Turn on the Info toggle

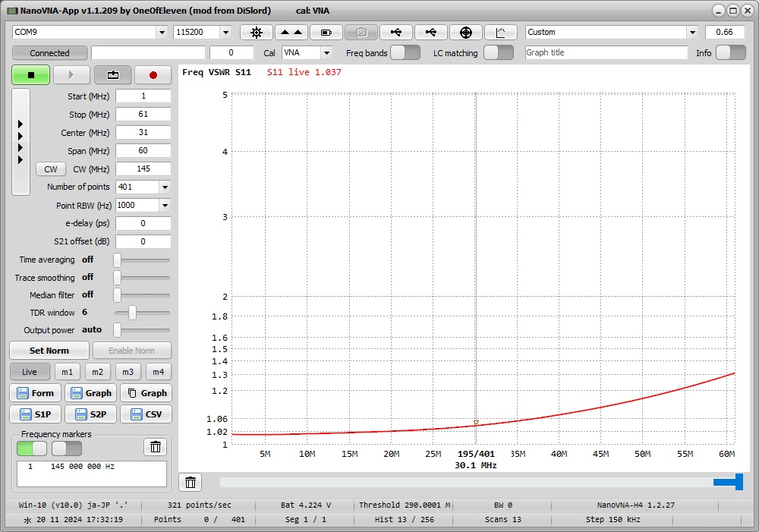[730, 52]
